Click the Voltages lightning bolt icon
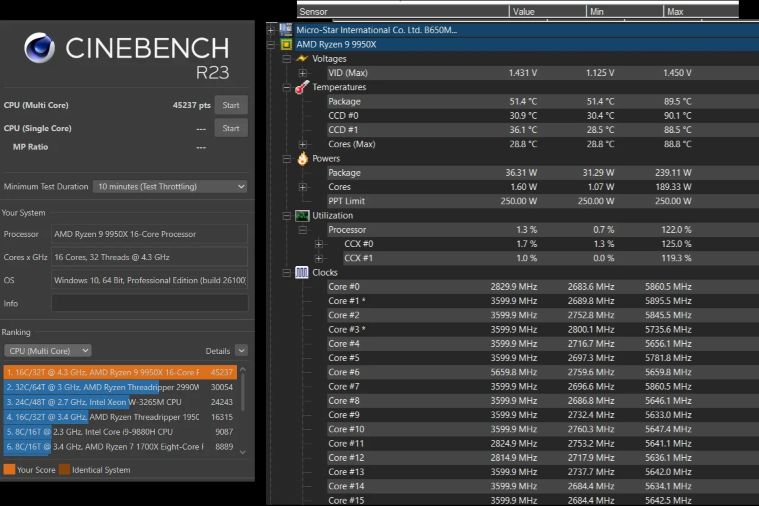This screenshot has width=759, height=506. coord(302,59)
